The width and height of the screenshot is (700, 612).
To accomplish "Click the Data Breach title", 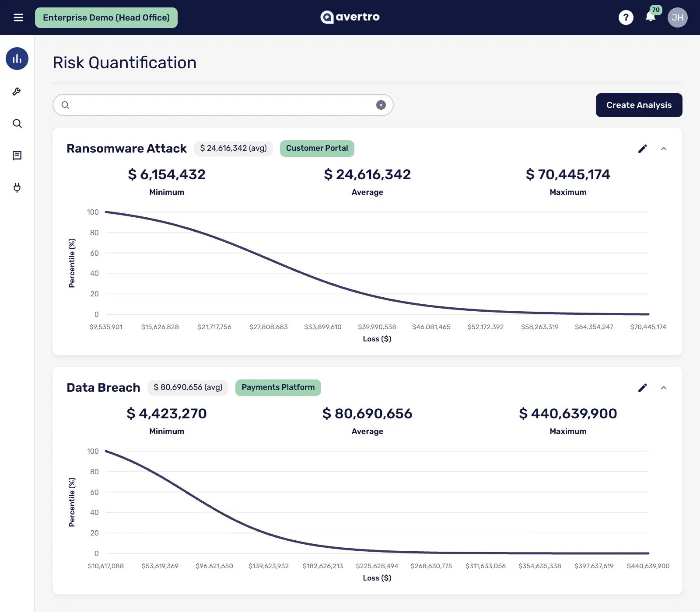I will (x=103, y=388).
